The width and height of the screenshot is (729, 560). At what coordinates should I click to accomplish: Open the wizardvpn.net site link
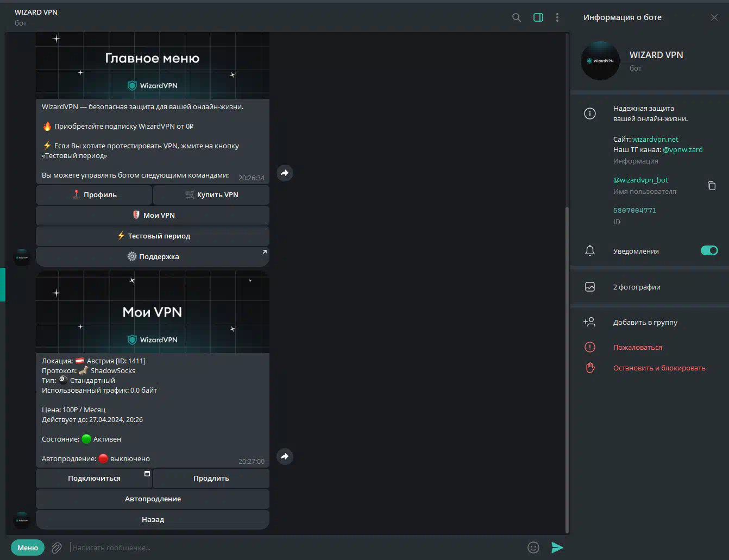[655, 139]
